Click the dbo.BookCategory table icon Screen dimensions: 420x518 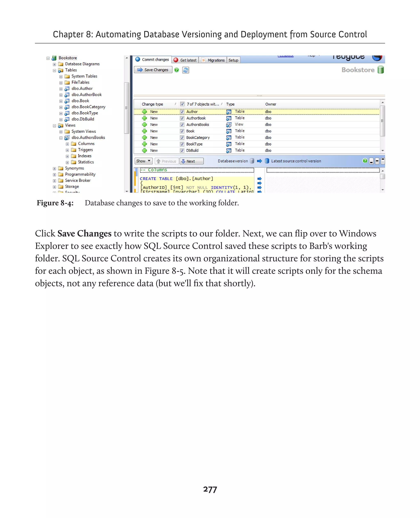coord(67,107)
